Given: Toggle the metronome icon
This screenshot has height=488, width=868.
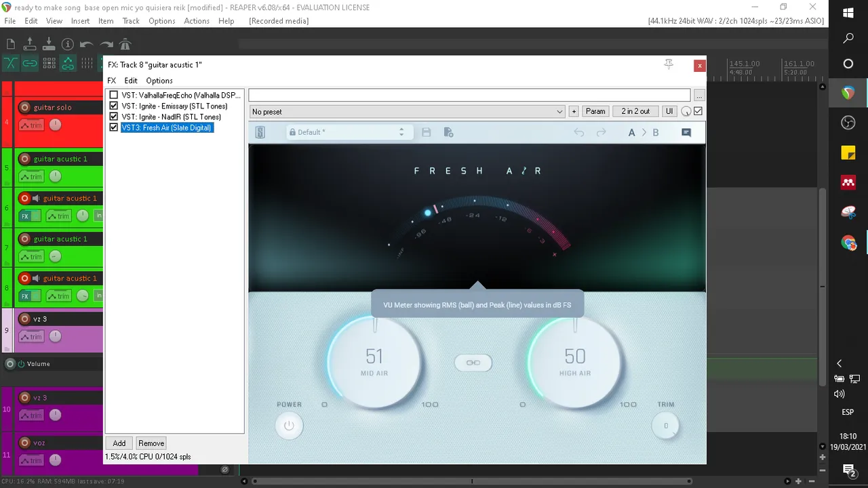Looking at the screenshot, I should point(125,44).
